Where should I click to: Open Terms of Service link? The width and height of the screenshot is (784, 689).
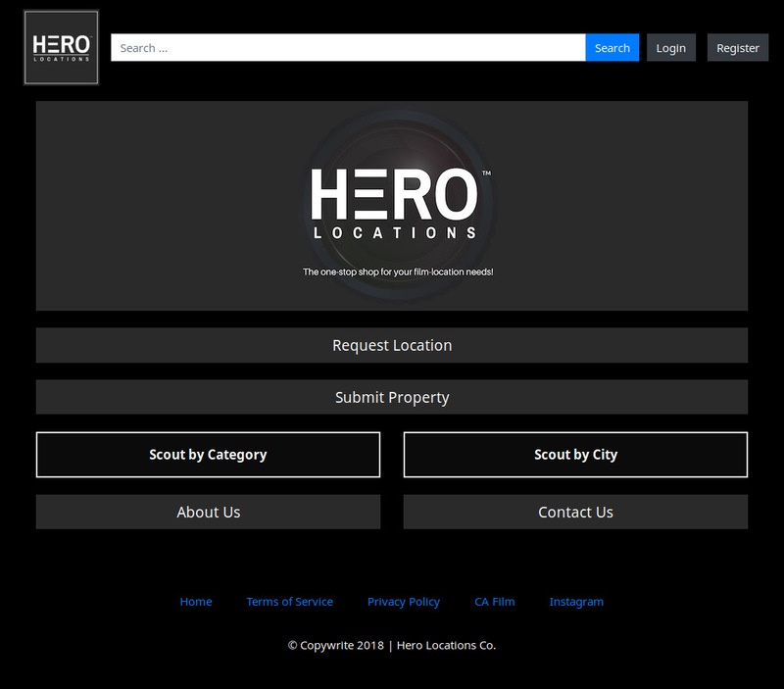[289, 602]
